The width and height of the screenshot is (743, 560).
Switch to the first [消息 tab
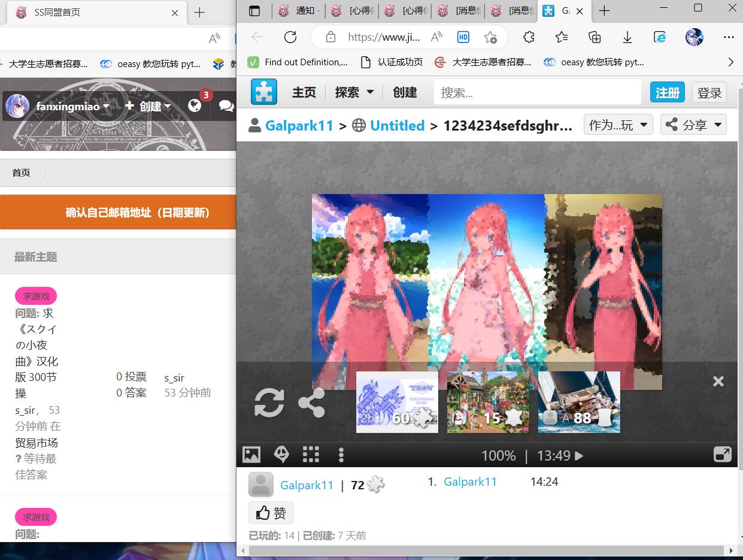click(459, 11)
